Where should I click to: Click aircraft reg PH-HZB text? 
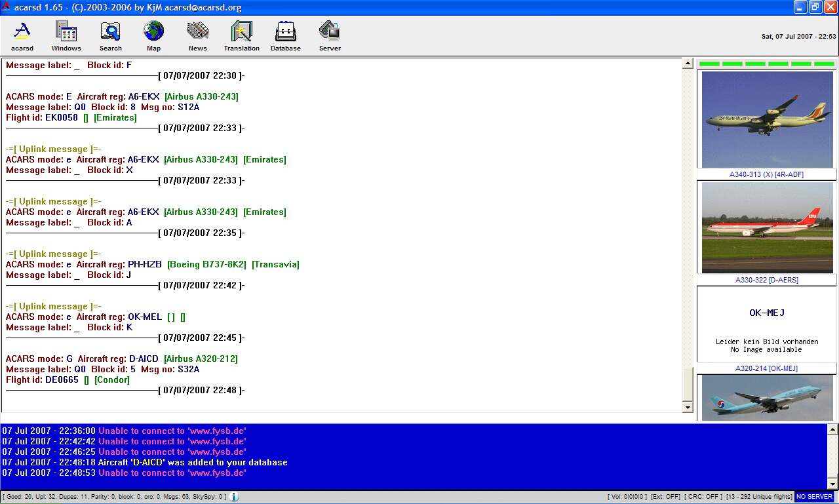[x=145, y=264]
